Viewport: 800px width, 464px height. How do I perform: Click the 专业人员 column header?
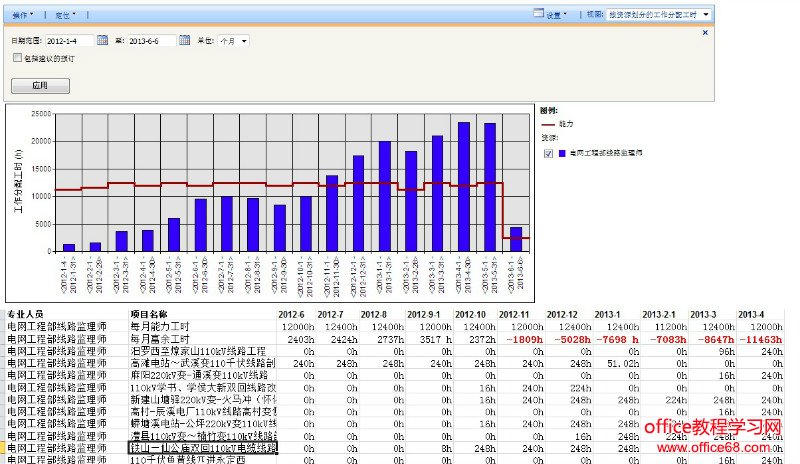tap(30, 315)
